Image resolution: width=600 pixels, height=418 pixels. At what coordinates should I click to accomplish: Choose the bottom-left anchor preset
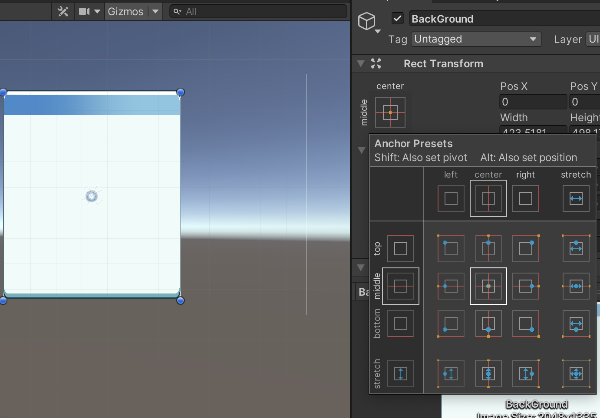click(x=451, y=323)
